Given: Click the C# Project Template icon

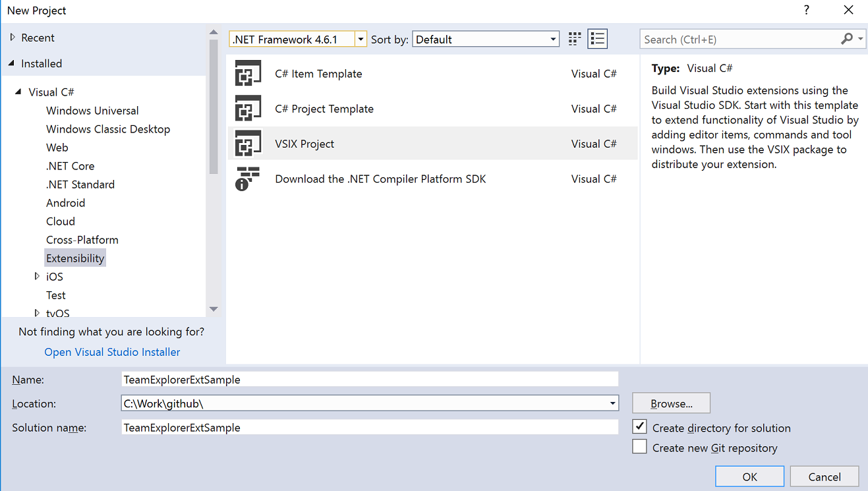Looking at the screenshot, I should pyautogui.click(x=248, y=108).
